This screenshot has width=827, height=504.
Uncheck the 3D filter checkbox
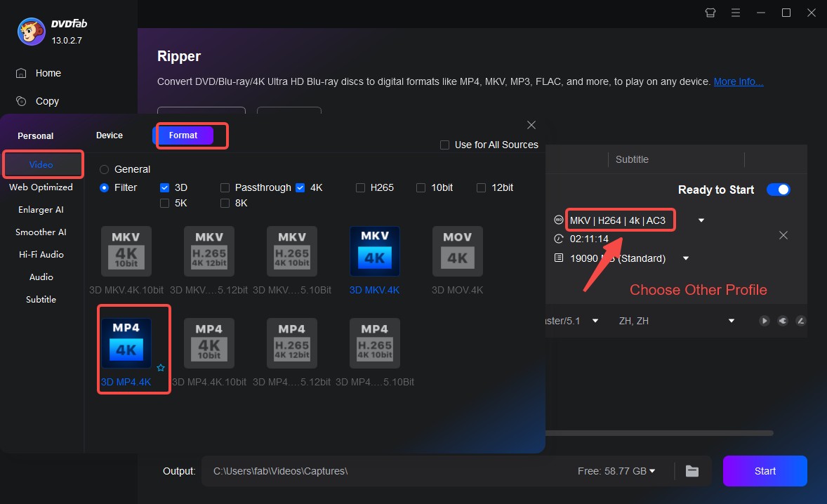coord(164,187)
